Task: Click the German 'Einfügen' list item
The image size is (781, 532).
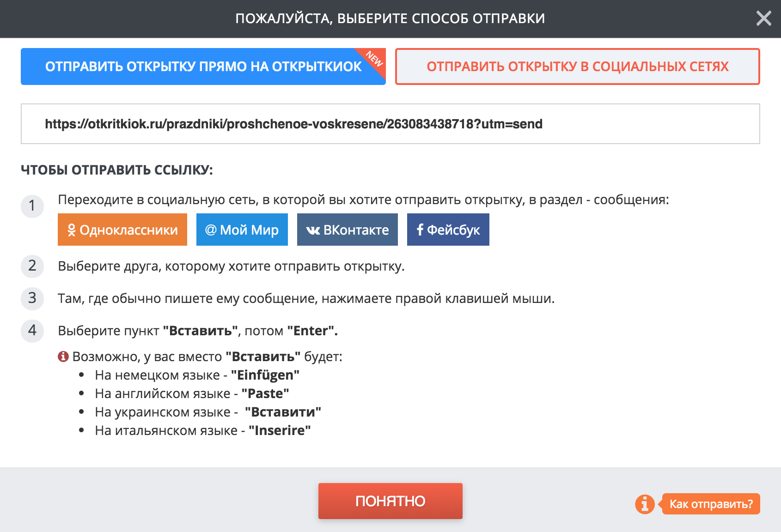Action: click(x=197, y=375)
